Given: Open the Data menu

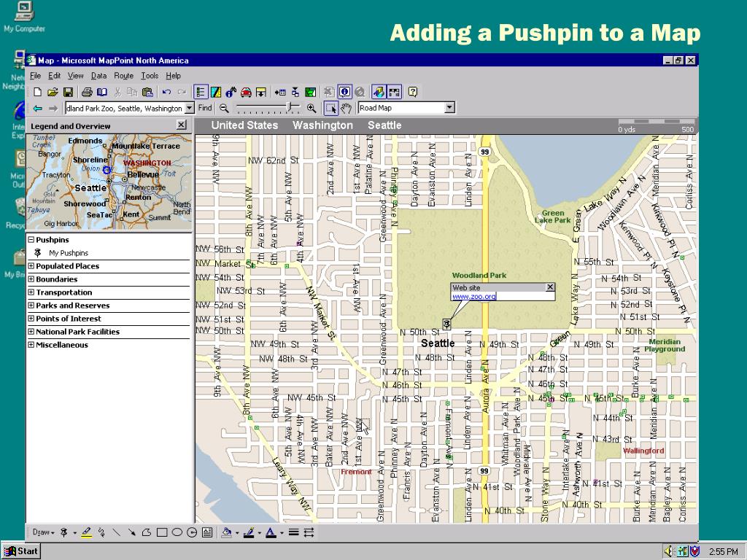Looking at the screenshot, I should pyautogui.click(x=98, y=76).
